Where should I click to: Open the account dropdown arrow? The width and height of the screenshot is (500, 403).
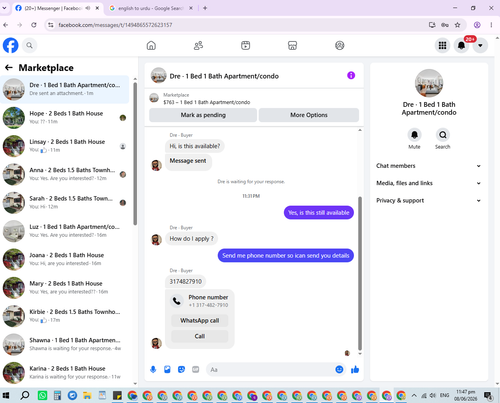(x=480, y=45)
